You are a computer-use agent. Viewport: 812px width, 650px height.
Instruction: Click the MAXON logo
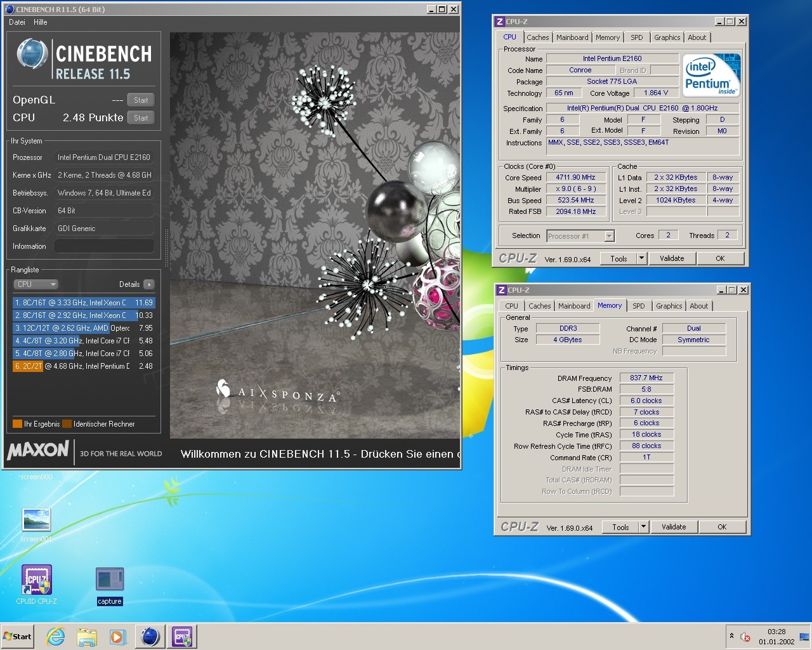(x=38, y=451)
